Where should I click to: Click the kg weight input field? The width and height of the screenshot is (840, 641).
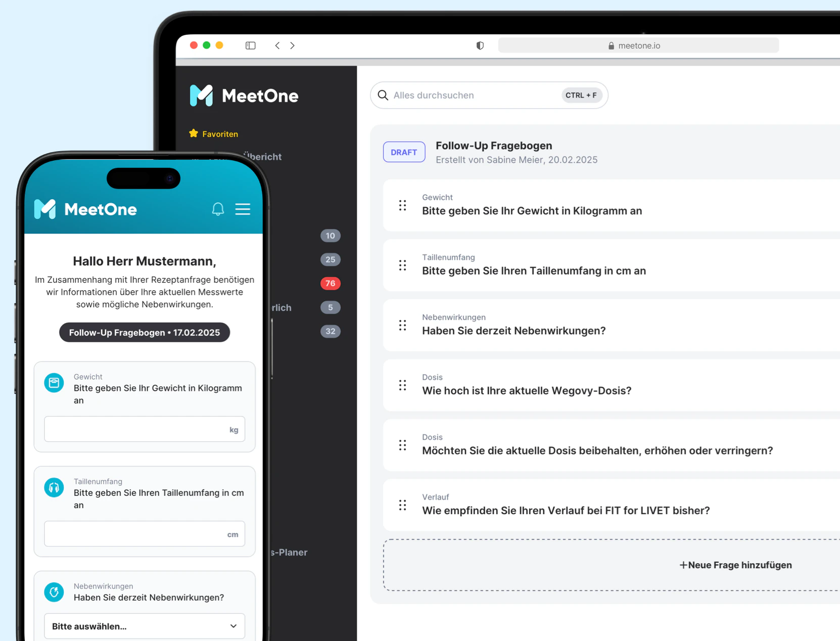pos(145,429)
